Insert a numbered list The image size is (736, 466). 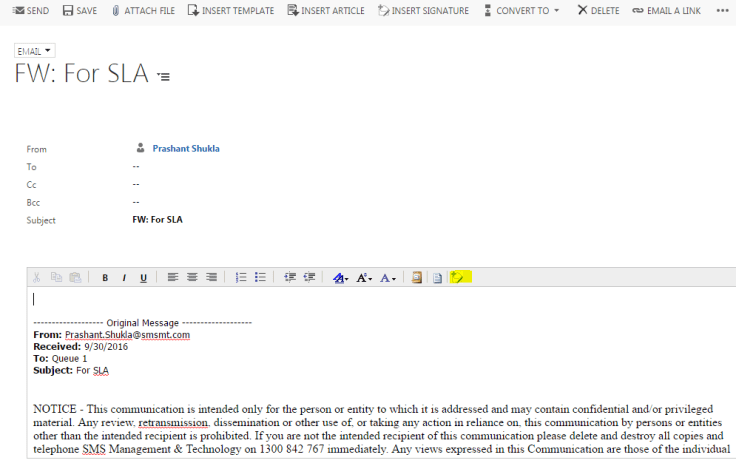[241, 278]
